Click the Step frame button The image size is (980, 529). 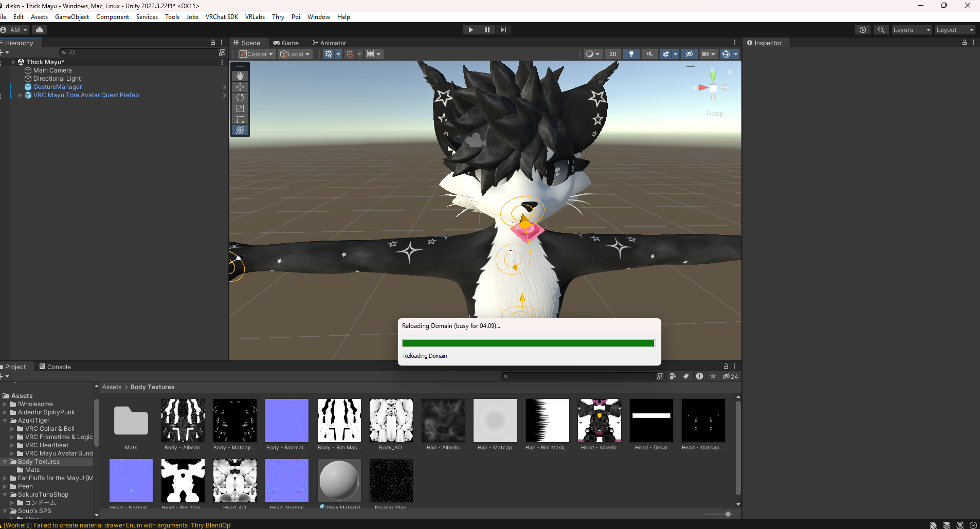coord(503,30)
